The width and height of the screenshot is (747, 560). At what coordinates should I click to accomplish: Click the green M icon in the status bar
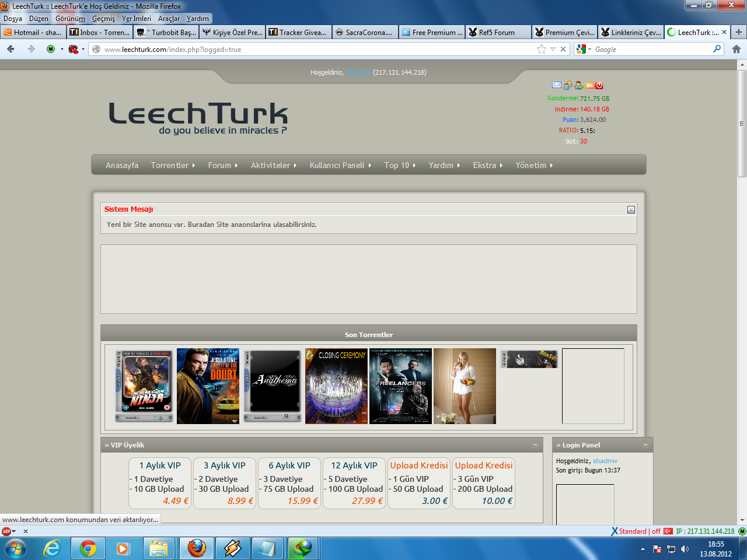click(742, 531)
